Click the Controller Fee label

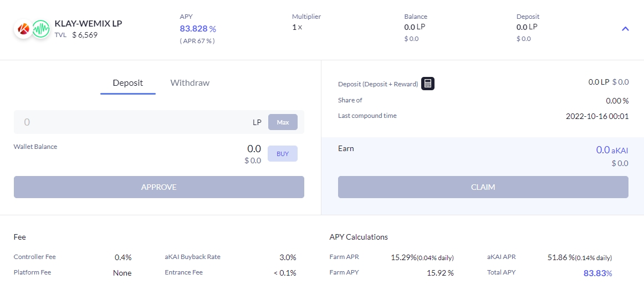pyautogui.click(x=34, y=257)
